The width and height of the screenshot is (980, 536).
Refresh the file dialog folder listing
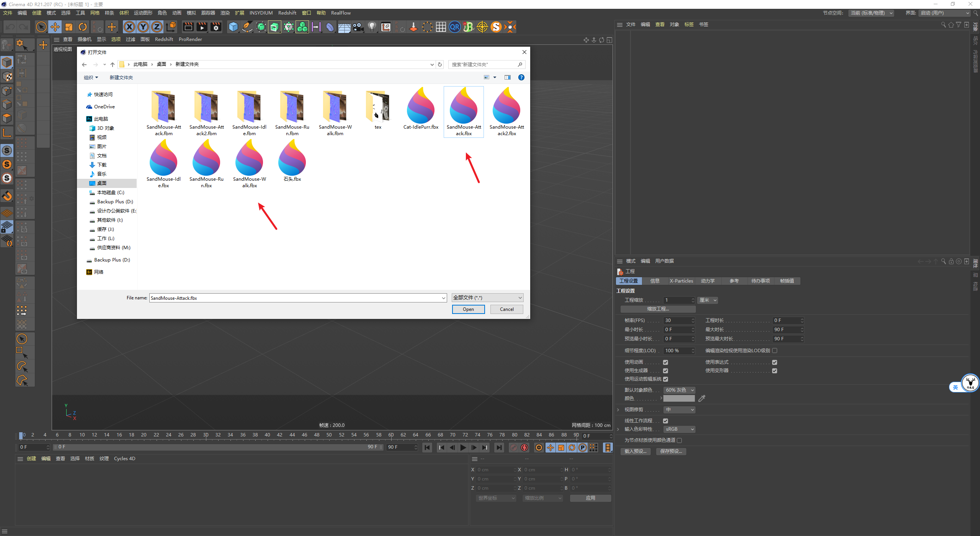[x=440, y=64]
